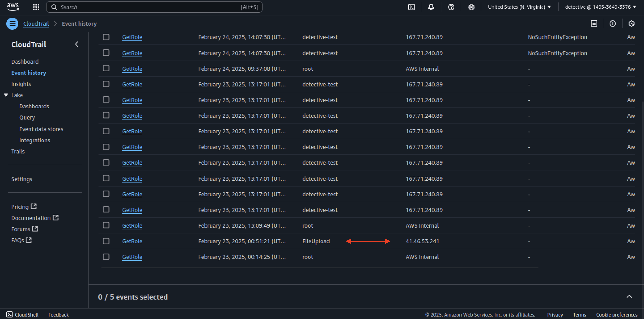Click the split panel icon near breadcrumbs

tap(594, 24)
